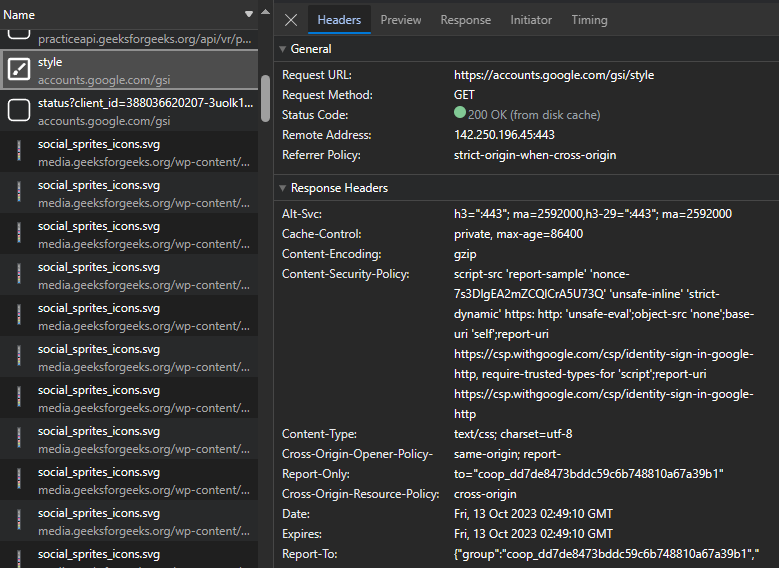
Task: Go to the Initiator tab
Action: pyautogui.click(x=530, y=20)
